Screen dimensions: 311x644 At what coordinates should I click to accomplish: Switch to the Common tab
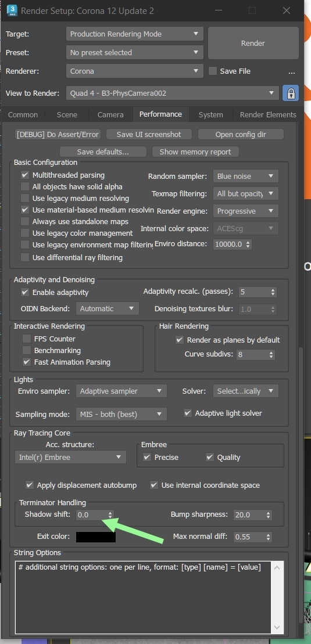click(x=23, y=114)
